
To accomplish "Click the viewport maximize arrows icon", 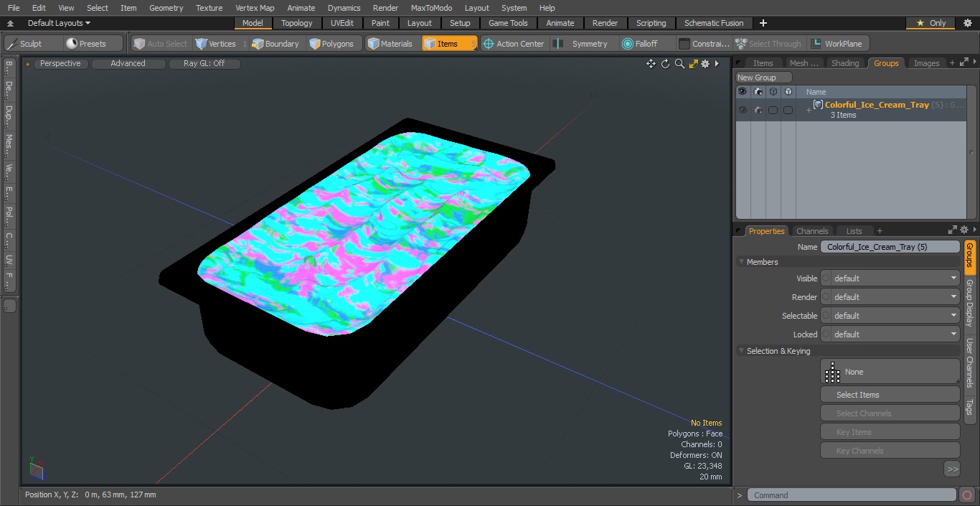I will coord(693,64).
